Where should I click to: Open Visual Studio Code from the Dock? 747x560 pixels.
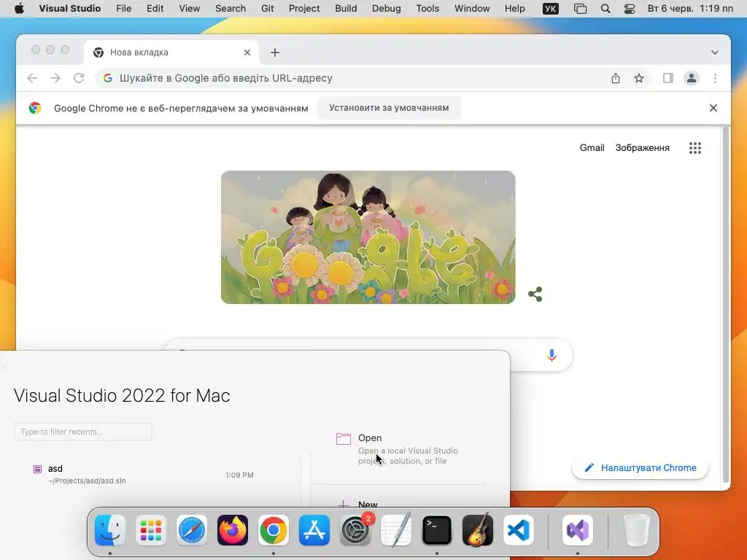tap(519, 530)
